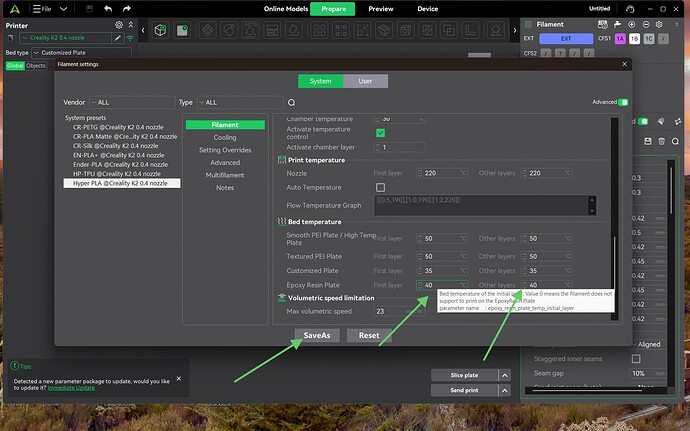
Task: Undo the last action
Action: [108, 9]
